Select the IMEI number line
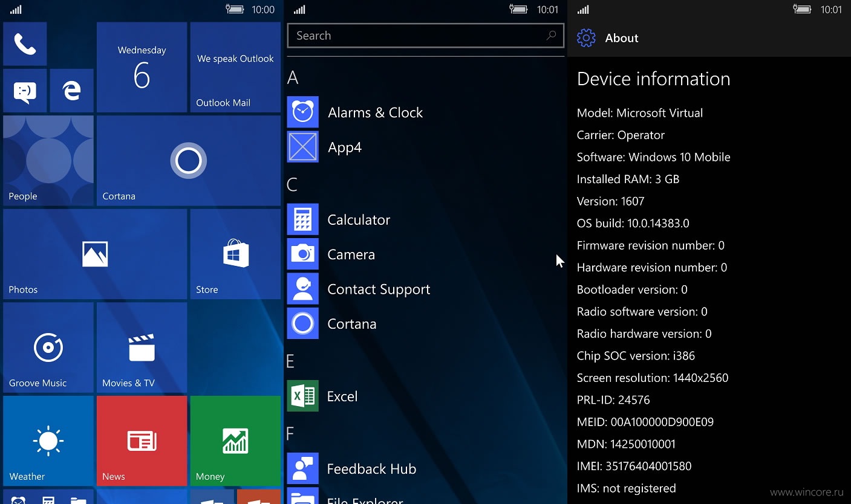Image resolution: width=851 pixels, height=504 pixels. [634, 467]
